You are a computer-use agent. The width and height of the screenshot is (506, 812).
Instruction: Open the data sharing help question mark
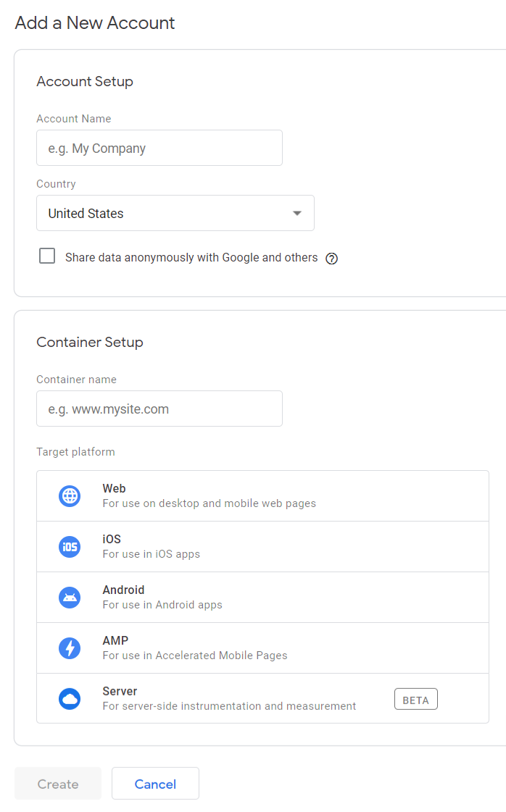(x=332, y=259)
